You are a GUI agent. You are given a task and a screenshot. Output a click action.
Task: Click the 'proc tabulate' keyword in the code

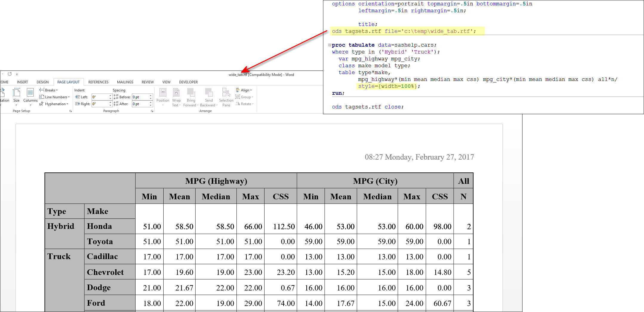pos(353,45)
